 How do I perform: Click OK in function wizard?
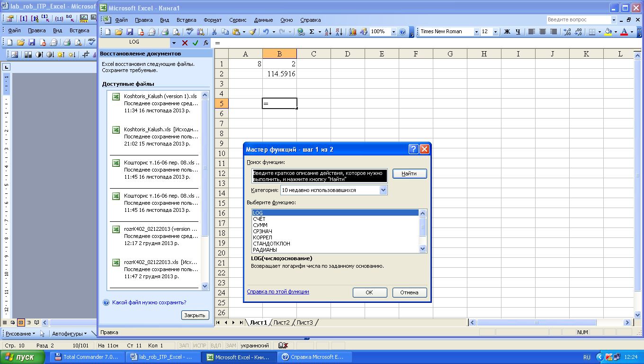click(370, 292)
